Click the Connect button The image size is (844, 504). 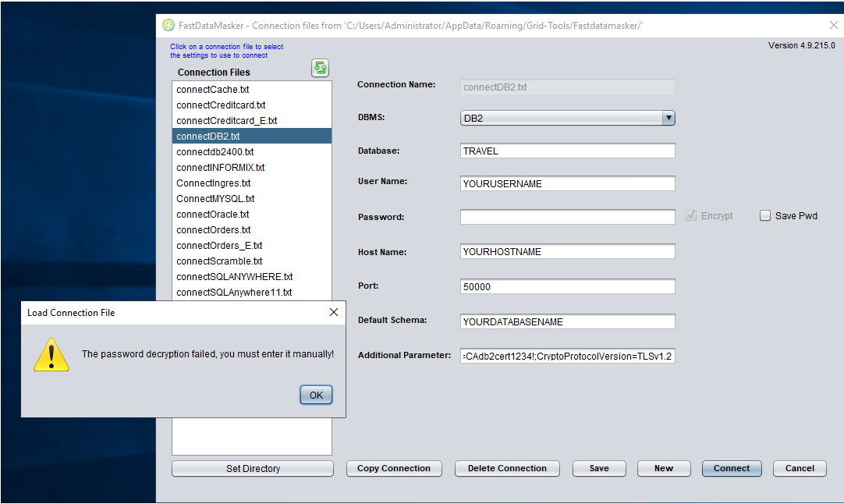pos(731,468)
